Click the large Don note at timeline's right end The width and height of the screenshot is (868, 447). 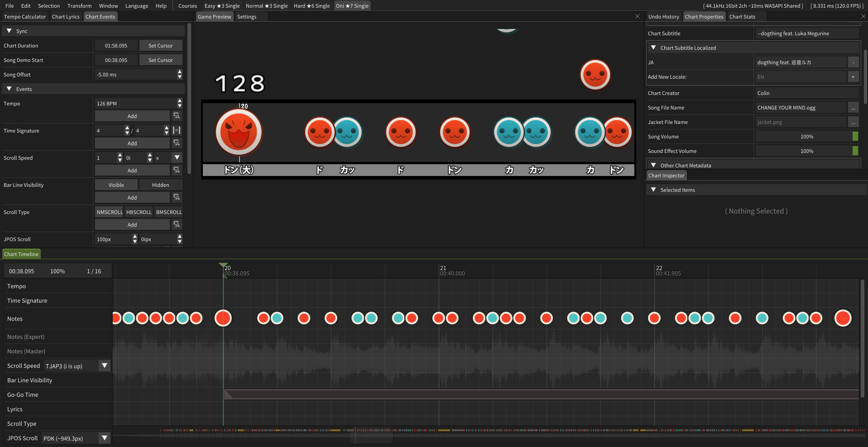[x=843, y=318]
